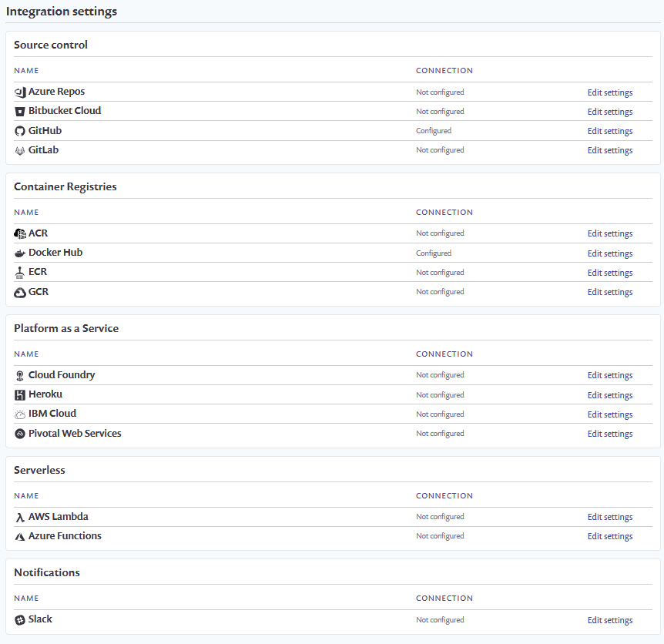The width and height of the screenshot is (664, 644).
Task: Click the Azure Repos icon
Action: (20, 92)
